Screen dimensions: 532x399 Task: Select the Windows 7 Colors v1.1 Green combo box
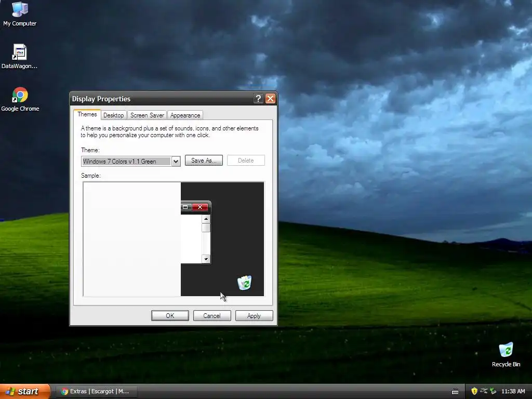(130, 162)
